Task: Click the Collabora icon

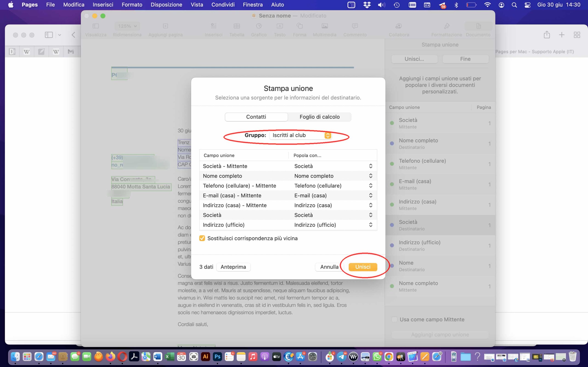Action: coord(399,26)
